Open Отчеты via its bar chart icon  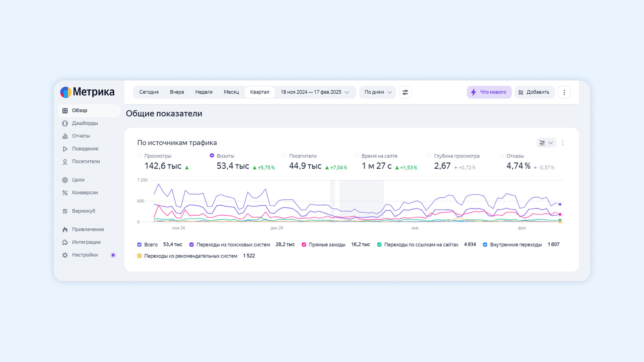pos(65,136)
